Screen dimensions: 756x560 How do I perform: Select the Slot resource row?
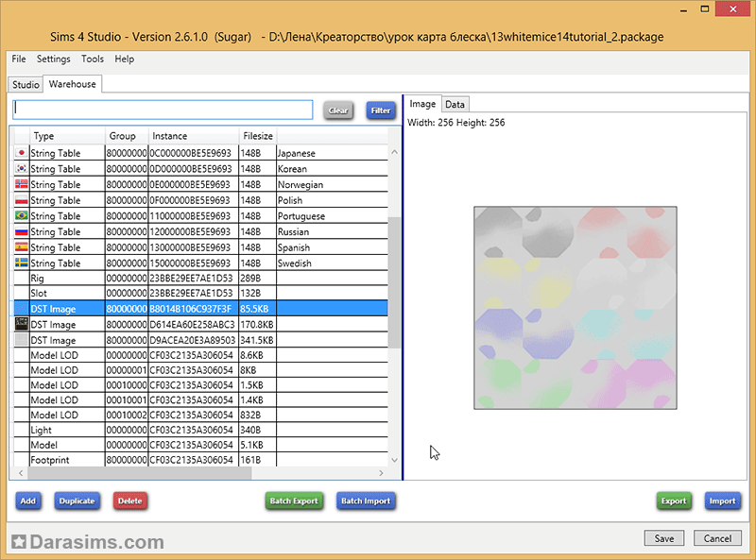[201, 293]
